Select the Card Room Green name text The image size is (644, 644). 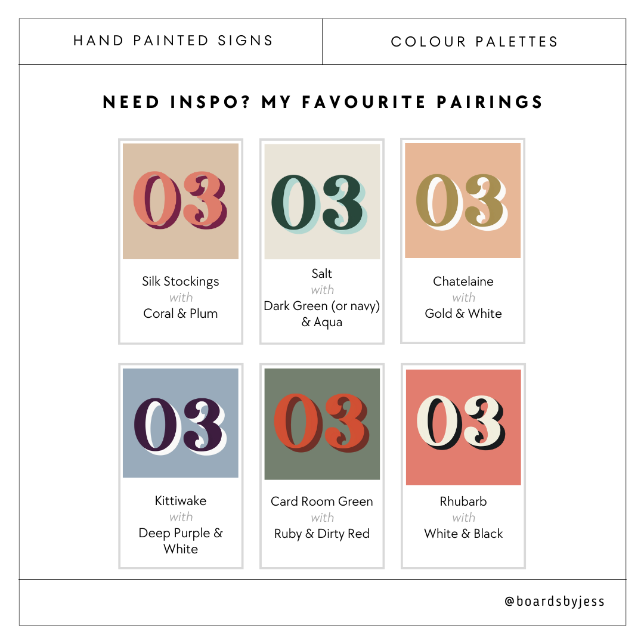[322, 501]
